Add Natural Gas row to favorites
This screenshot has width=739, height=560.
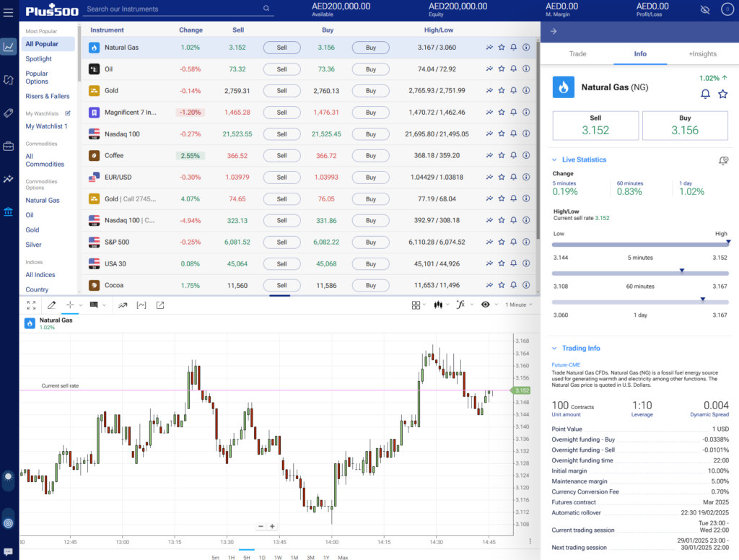coord(502,47)
